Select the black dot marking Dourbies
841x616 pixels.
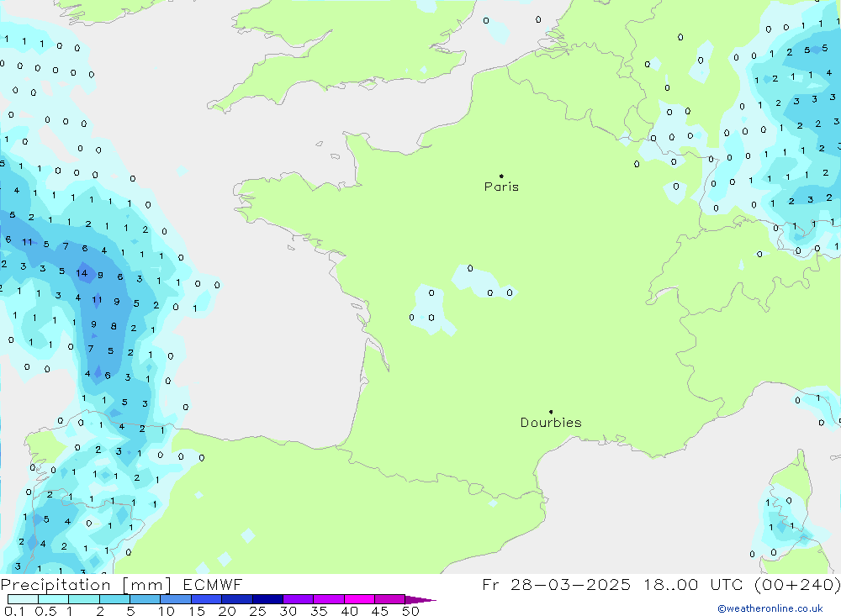(551, 412)
